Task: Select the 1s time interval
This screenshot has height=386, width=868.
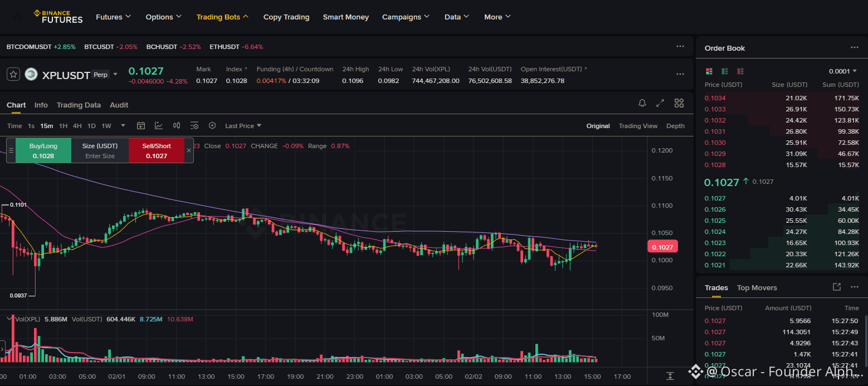Action: [31, 126]
